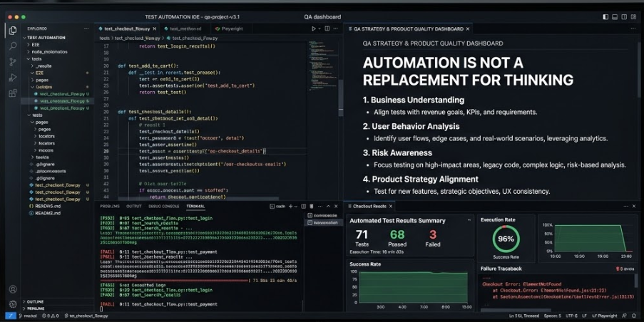Open the Search view in activity bar

[x=12, y=46]
